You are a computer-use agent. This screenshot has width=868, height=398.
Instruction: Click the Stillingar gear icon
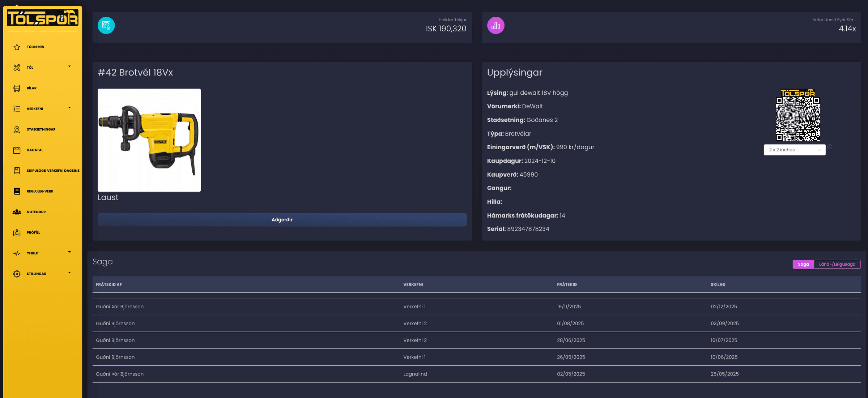point(17,274)
